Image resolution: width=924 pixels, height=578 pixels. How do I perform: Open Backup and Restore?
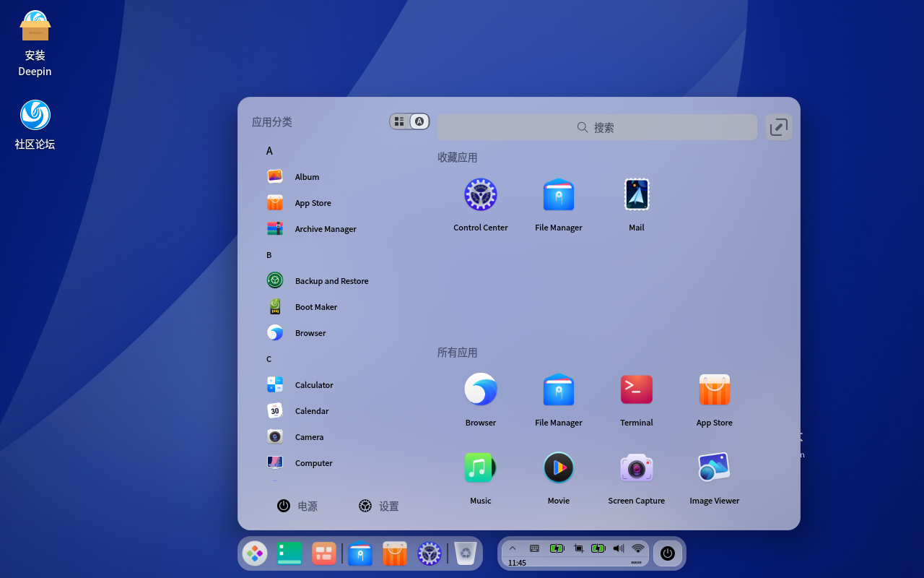point(331,281)
